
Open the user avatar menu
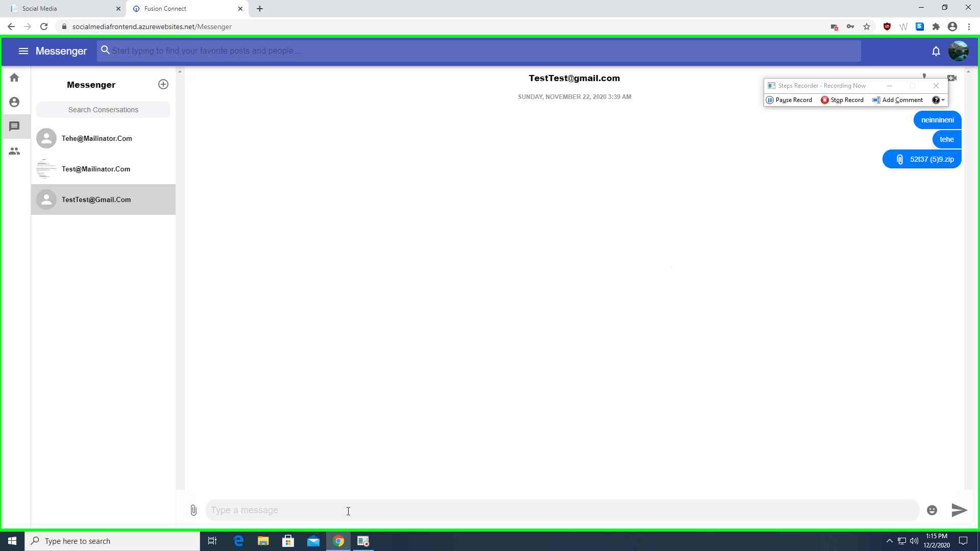958,51
